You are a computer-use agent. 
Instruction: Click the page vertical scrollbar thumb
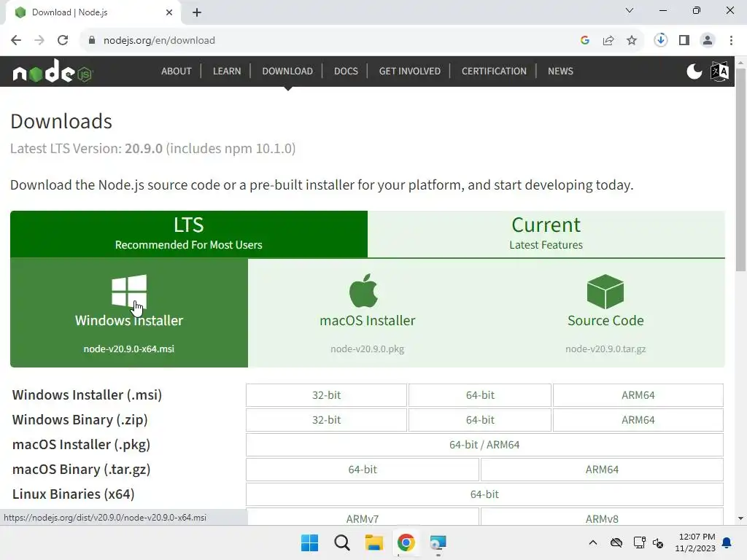click(741, 171)
